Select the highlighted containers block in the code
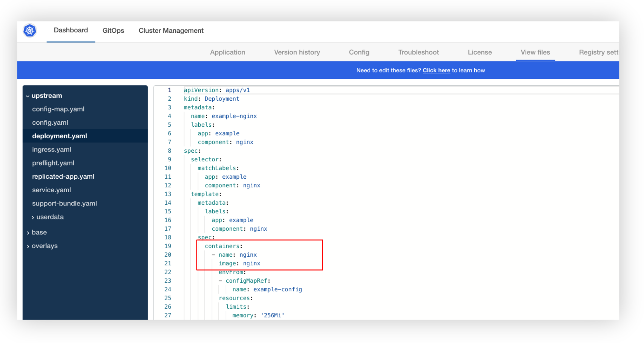The width and height of the screenshot is (644, 343). point(259,255)
